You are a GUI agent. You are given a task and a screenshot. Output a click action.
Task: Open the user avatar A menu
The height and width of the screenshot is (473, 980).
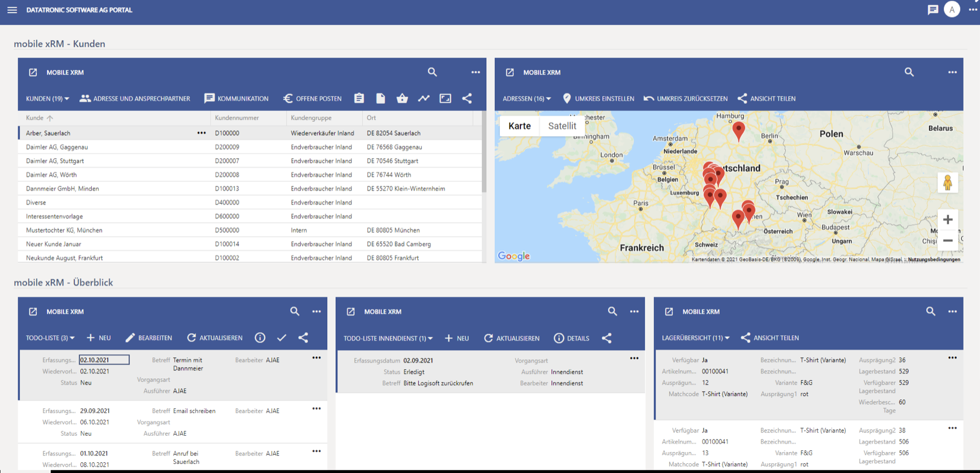coord(952,10)
